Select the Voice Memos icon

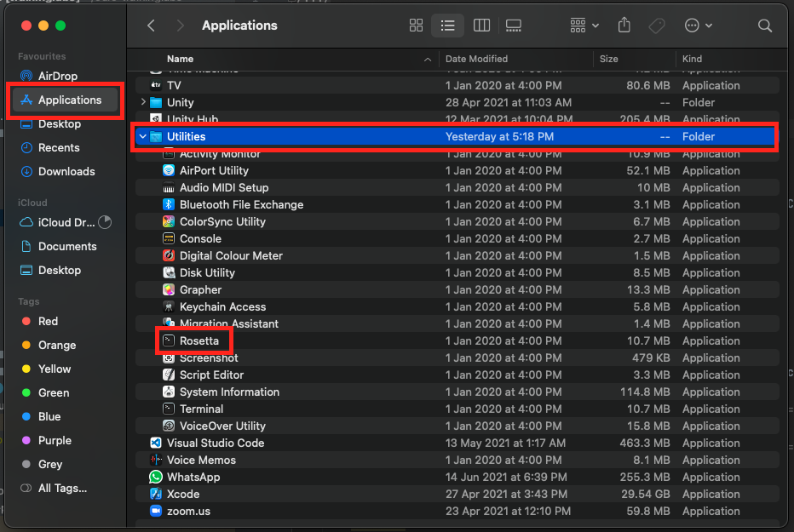(156, 460)
